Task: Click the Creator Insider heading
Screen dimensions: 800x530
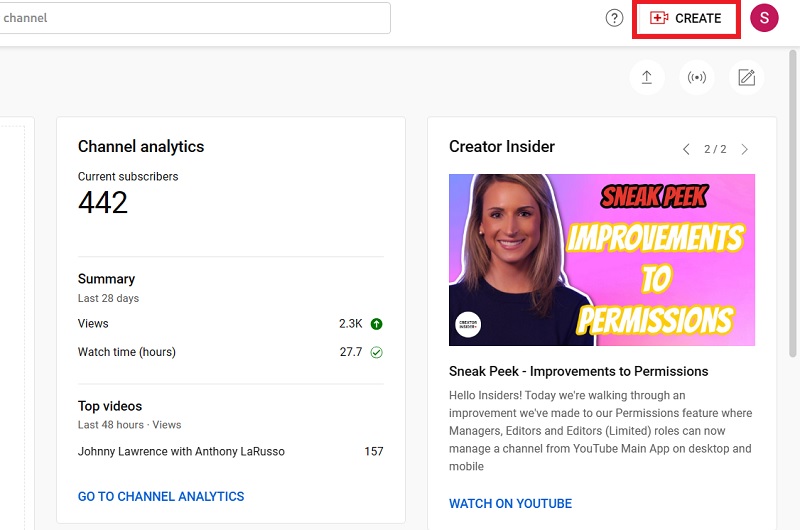Action: click(502, 147)
